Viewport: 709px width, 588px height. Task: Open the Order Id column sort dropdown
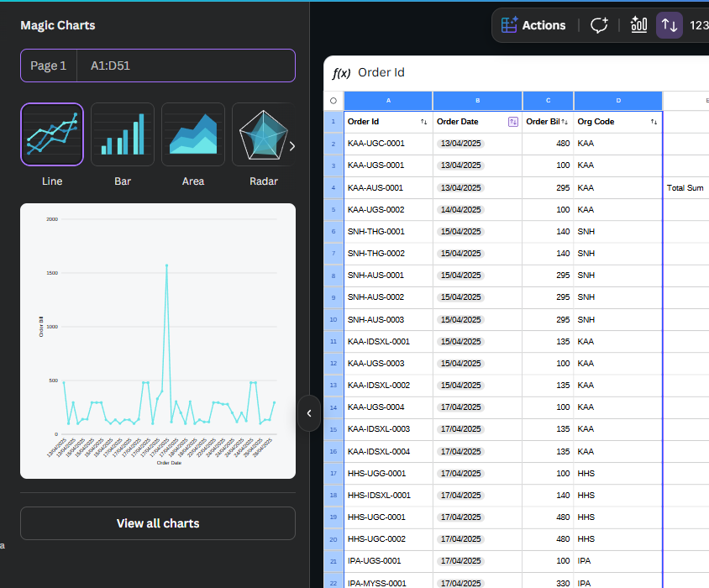(423, 122)
